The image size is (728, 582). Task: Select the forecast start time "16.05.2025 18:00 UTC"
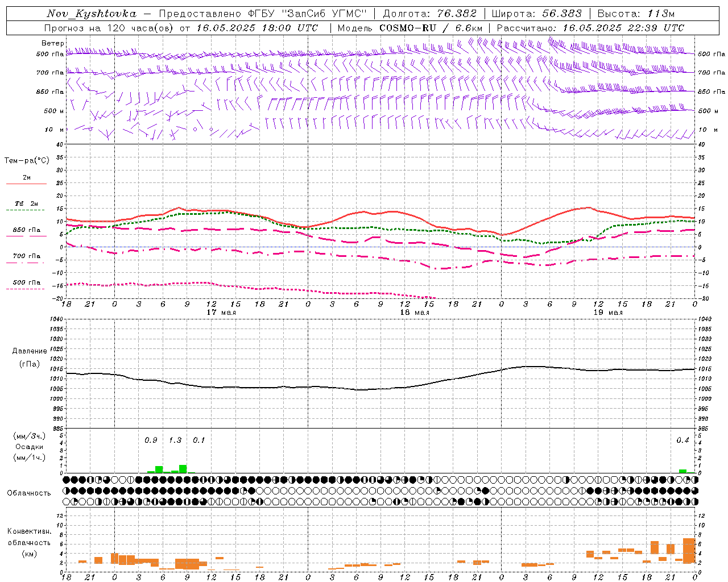tap(257, 28)
